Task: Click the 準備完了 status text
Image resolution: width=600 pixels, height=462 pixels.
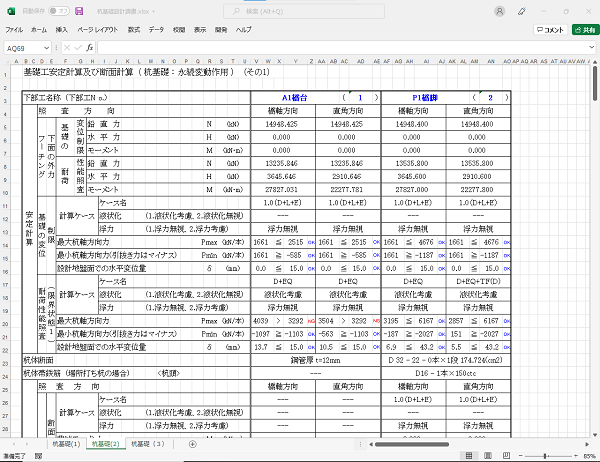Action: (14, 456)
